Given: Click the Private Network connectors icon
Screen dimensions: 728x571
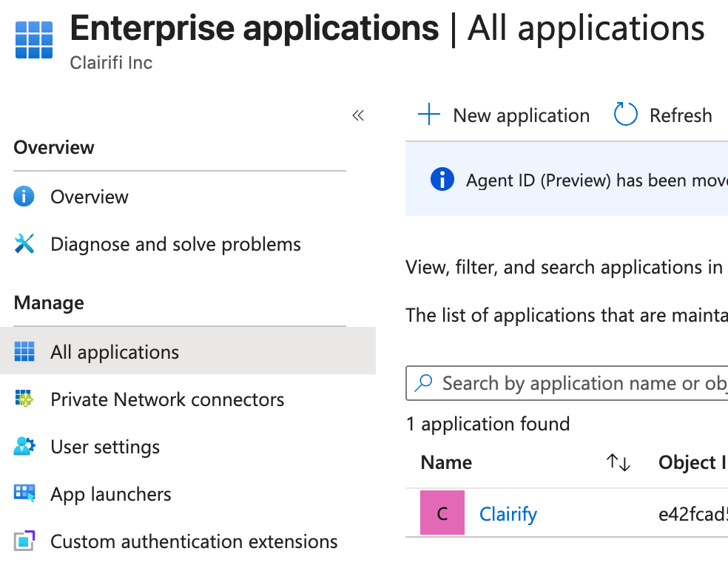Looking at the screenshot, I should click(x=24, y=399).
